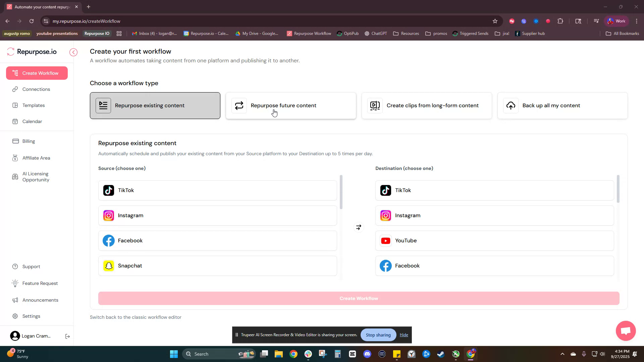Screen dimensions: 644x362
Task: Sign out using the logout icon beside Logan Cram
Action: (x=67, y=336)
